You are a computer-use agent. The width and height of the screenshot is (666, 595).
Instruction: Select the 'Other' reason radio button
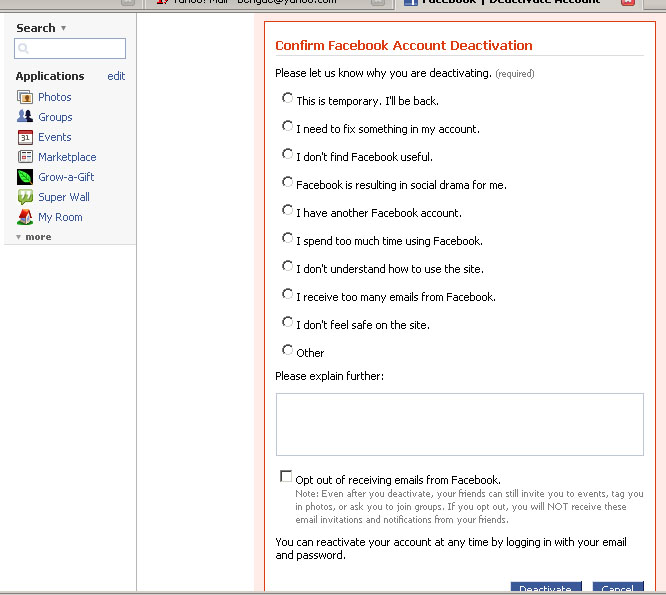pyautogui.click(x=288, y=350)
